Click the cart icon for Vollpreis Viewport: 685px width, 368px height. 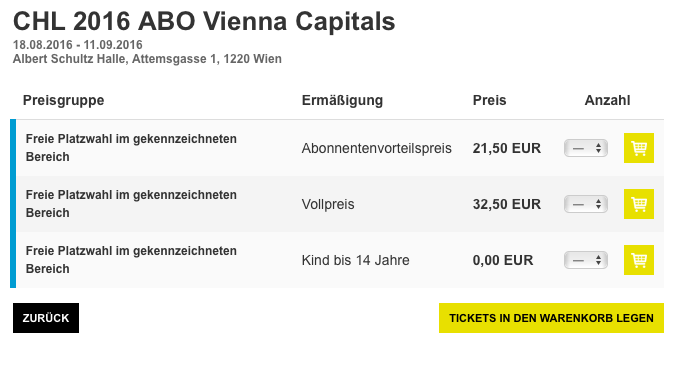[x=639, y=204]
